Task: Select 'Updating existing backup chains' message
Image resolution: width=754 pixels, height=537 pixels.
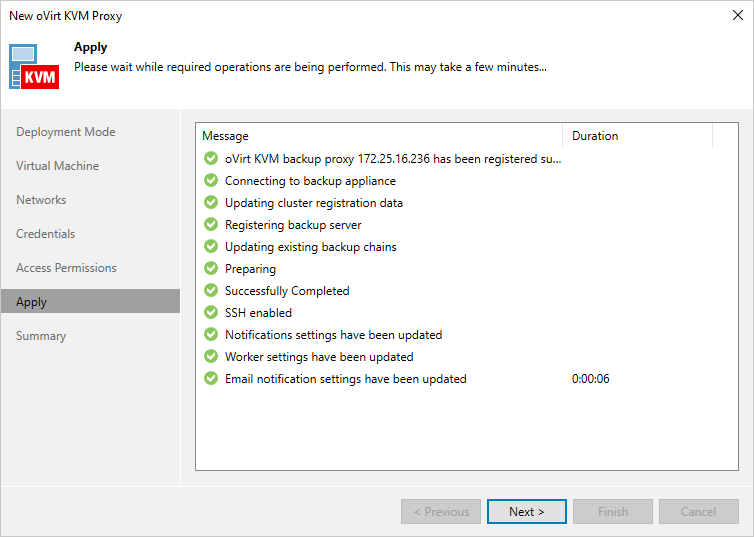Action: [x=311, y=247]
